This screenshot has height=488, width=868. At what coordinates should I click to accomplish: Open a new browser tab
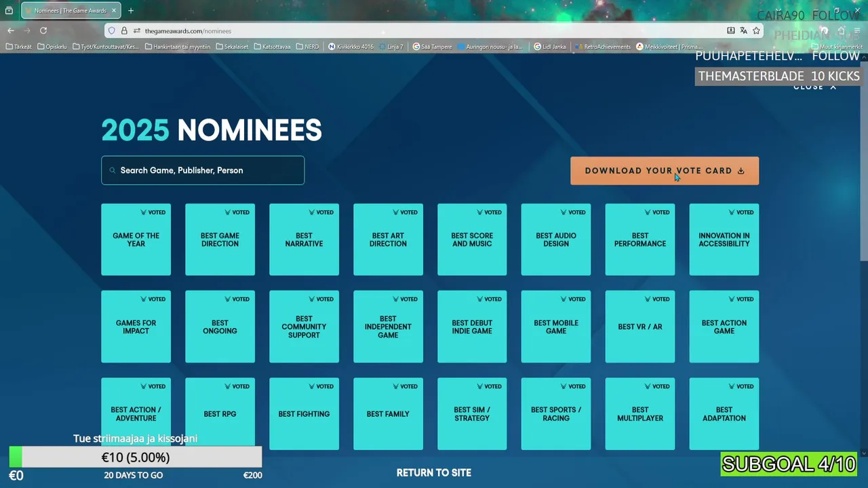(131, 10)
